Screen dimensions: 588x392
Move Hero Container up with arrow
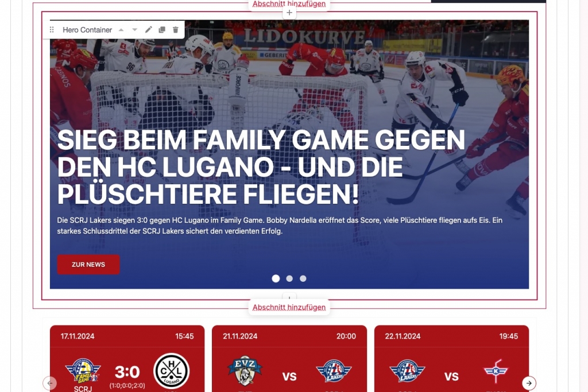tap(121, 30)
